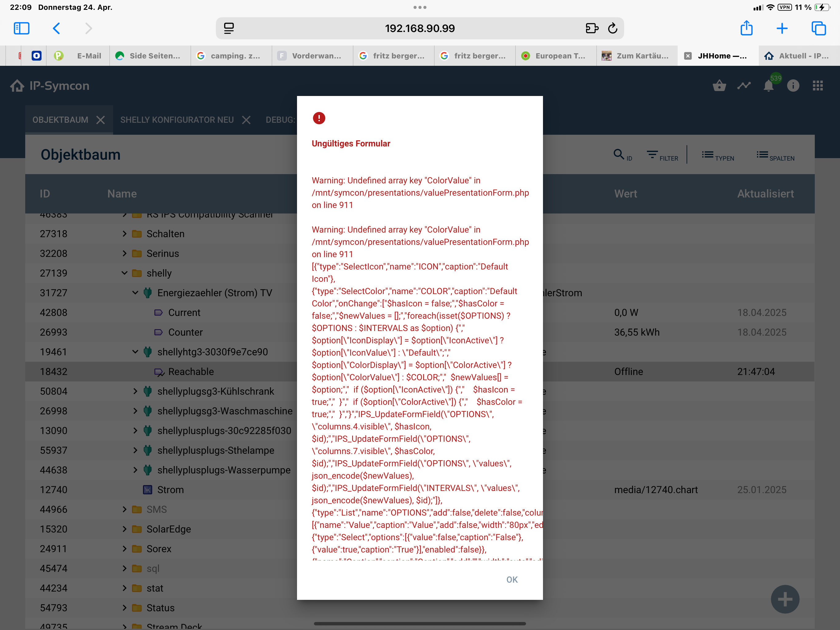Click the IP-Symcon home icon
This screenshot has width=840, height=630.
click(17, 86)
